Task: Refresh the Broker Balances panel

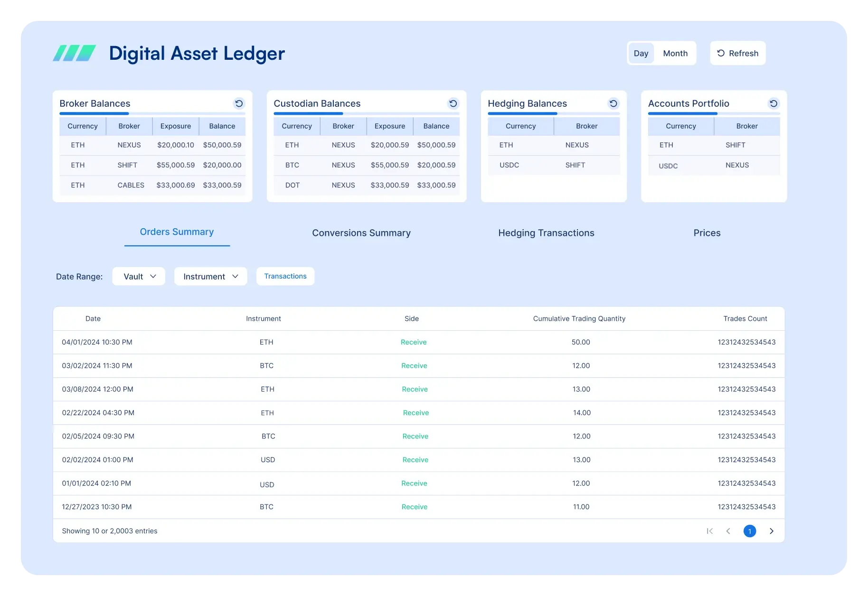Action: coord(239,103)
